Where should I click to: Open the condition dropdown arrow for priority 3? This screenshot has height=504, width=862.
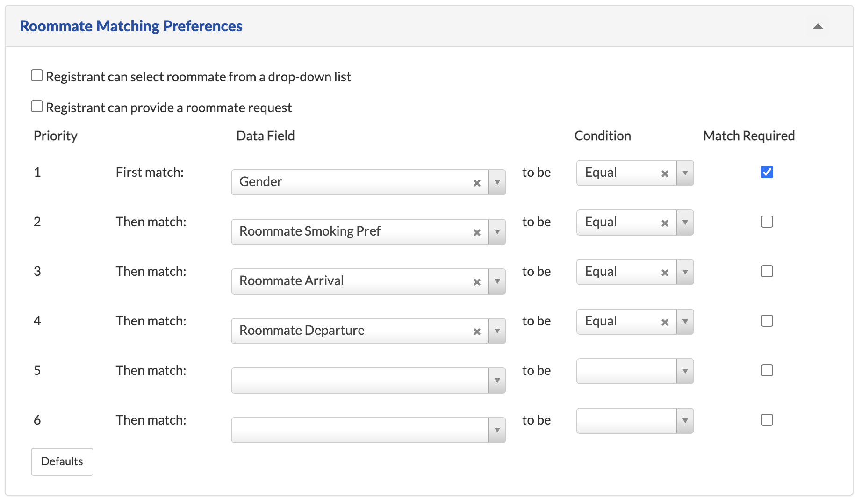tap(685, 272)
